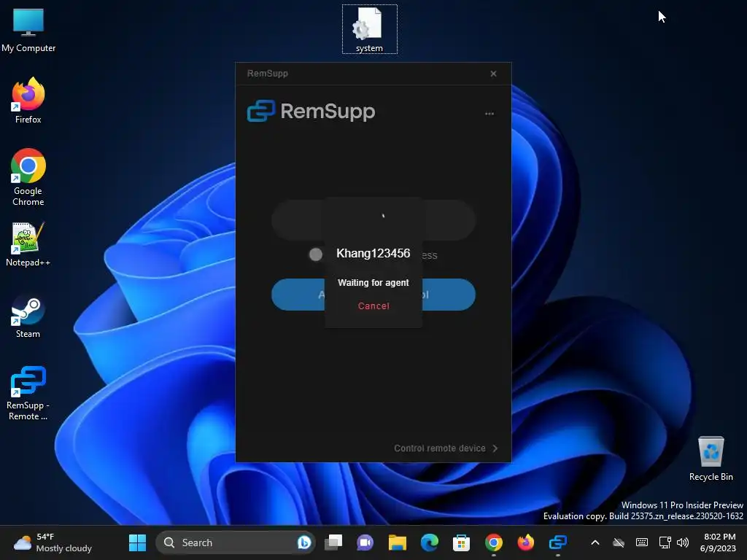
Task: Launch Firefox from the desktop
Action: [x=28, y=101]
